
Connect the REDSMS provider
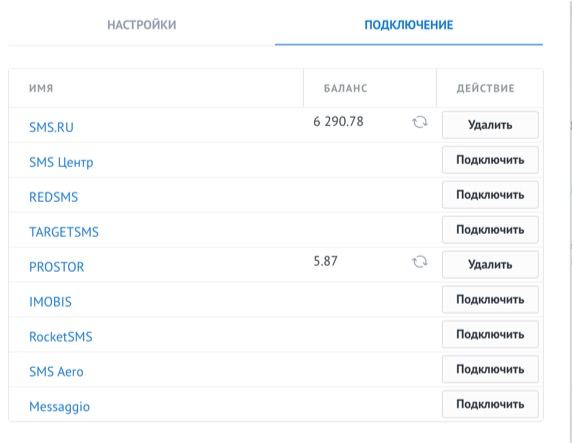(x=490, y=195)
